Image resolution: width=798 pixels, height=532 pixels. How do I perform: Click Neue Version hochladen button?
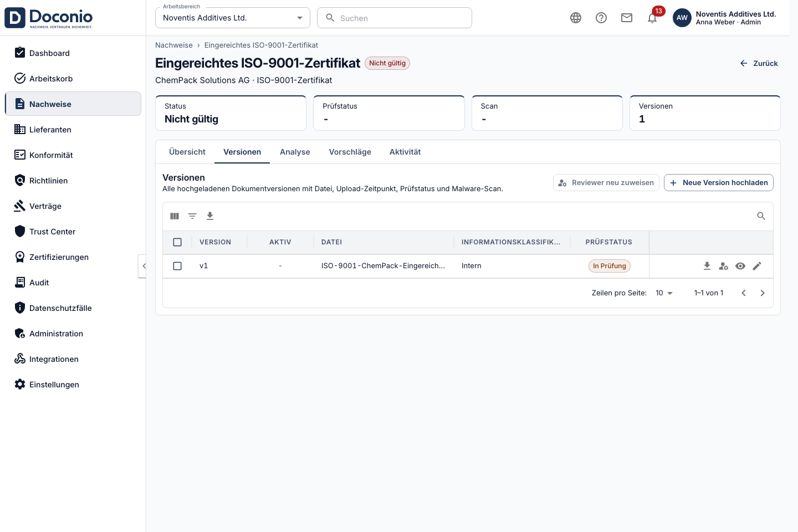click(719, 183)
